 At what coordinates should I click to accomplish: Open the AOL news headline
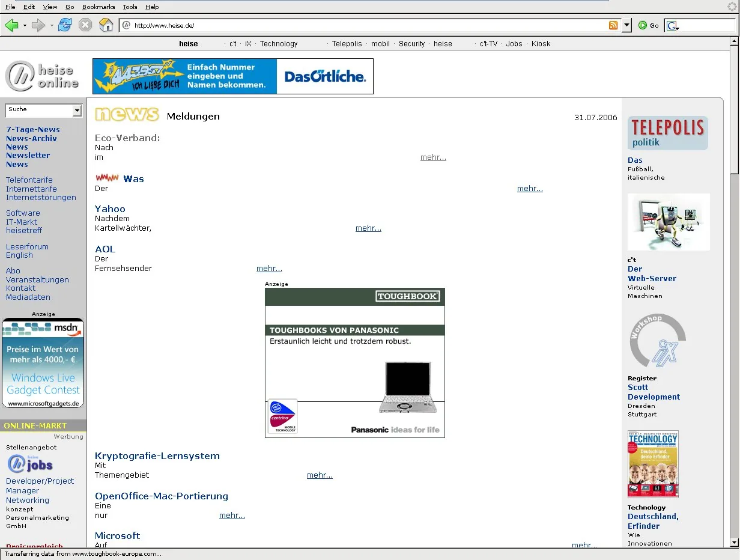click(105, 249)
